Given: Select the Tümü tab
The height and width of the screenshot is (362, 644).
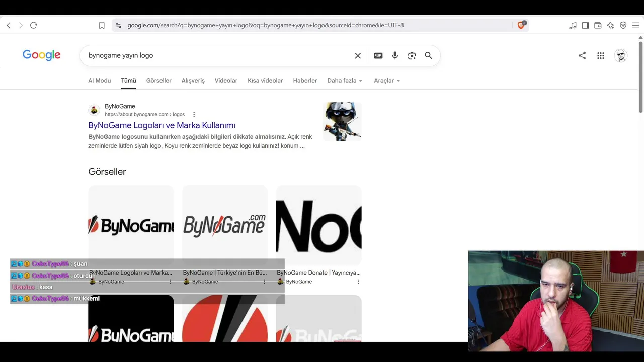Looking at the screenshot, I should click(128, 81).
